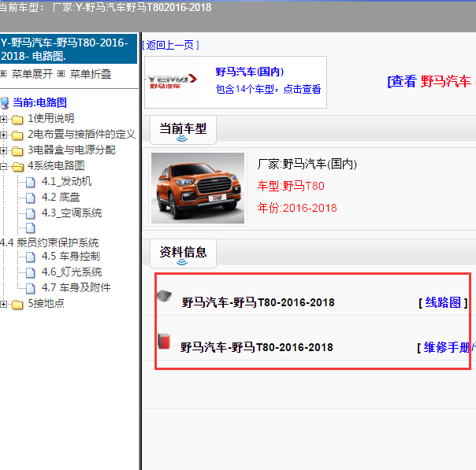The height and width of the screenshot is (470, 476).
Task: Click the folder icon for 5接地点
Action: click(17, 304)
